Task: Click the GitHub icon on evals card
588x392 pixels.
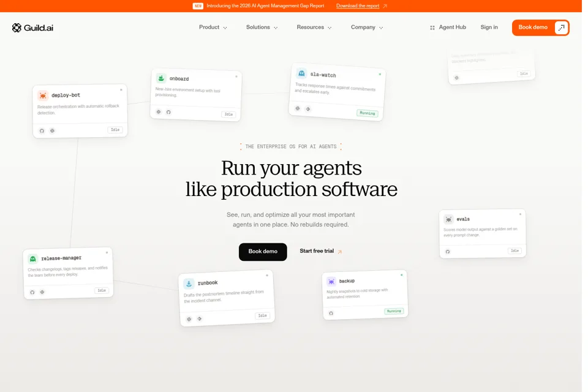Action: pos(448,252)
